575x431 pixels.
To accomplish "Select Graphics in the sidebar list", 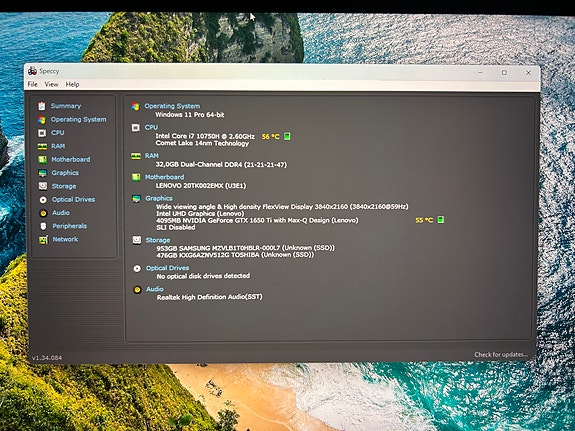I will [65, 173].
